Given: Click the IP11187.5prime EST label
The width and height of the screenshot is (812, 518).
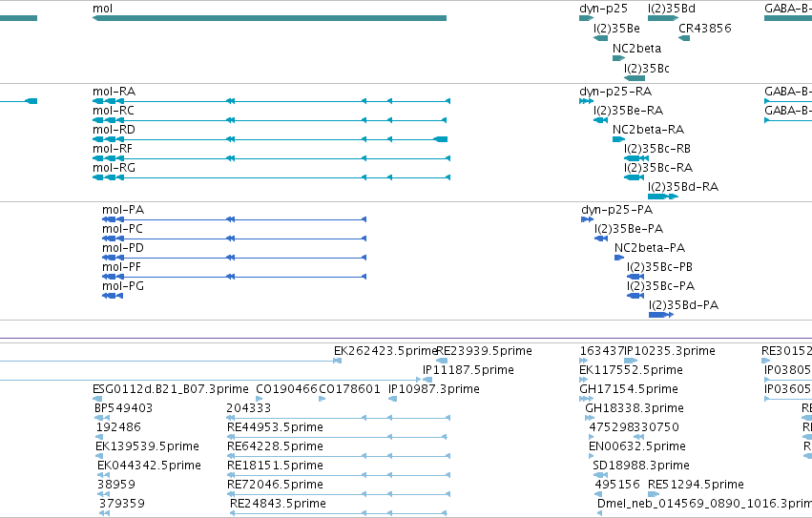Looking at the screenshot, I should pyautogui.click(x=468, y=371).
